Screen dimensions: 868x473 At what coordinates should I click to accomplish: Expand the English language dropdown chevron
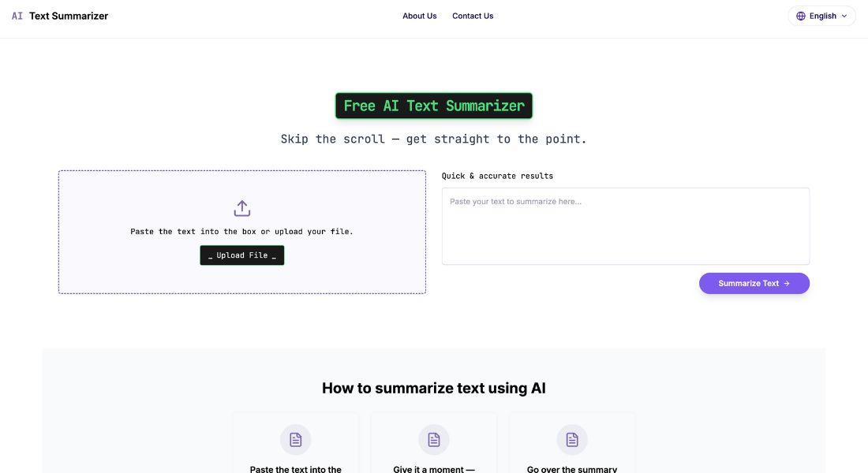click(x=844, y=16)
